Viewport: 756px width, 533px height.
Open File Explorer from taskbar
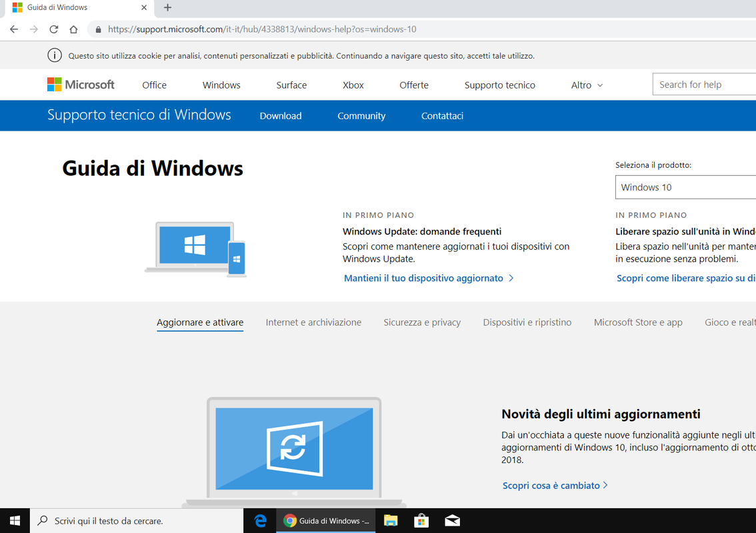point(391,520)
